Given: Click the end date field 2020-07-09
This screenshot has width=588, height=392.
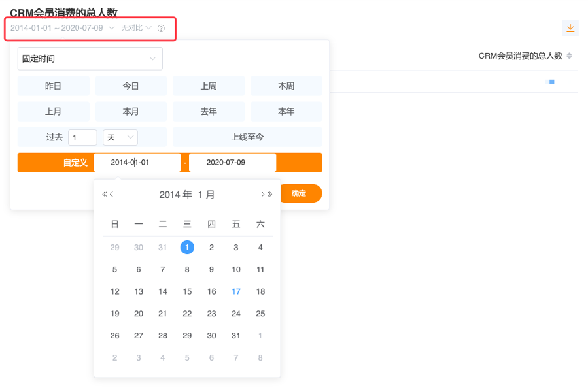Looking at the screenshot, I should (x=232, y=163).
